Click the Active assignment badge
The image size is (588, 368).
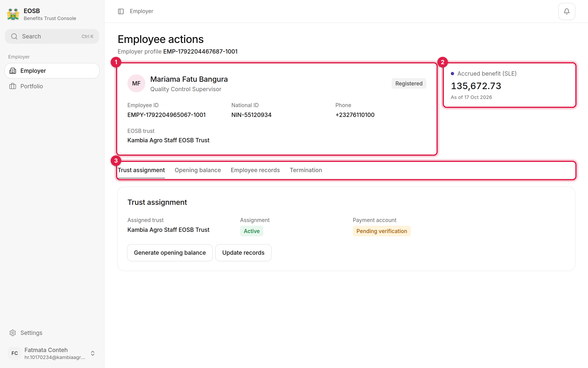pyautogui.click(x=252, y=231)
